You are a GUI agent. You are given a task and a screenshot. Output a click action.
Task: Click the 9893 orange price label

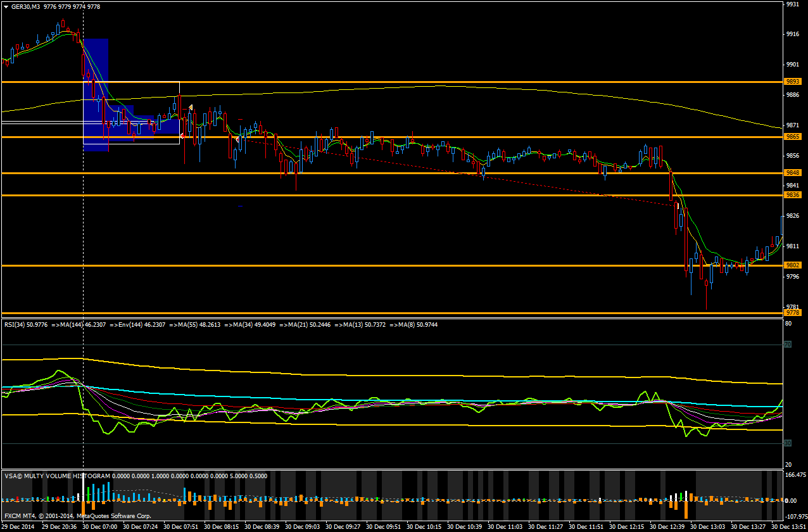click(x=792, y=82)
